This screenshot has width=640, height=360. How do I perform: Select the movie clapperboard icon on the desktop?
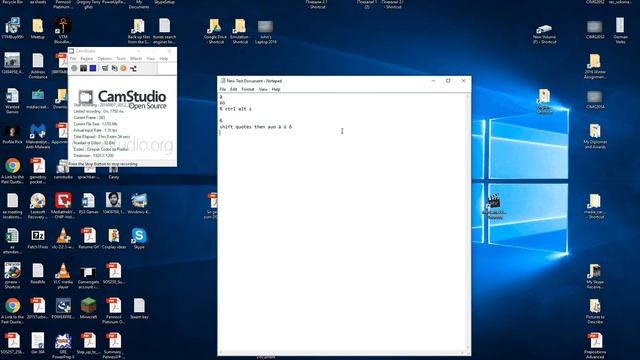point(494,206)
